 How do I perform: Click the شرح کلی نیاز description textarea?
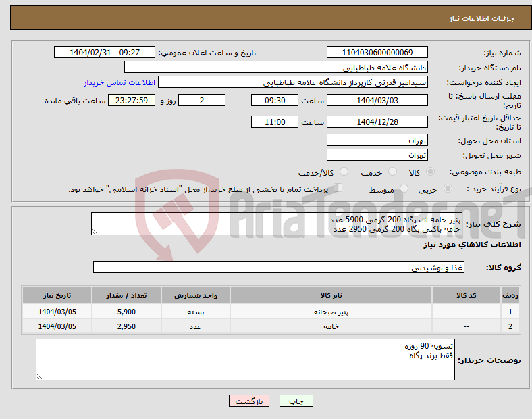[x=277, y=224]
